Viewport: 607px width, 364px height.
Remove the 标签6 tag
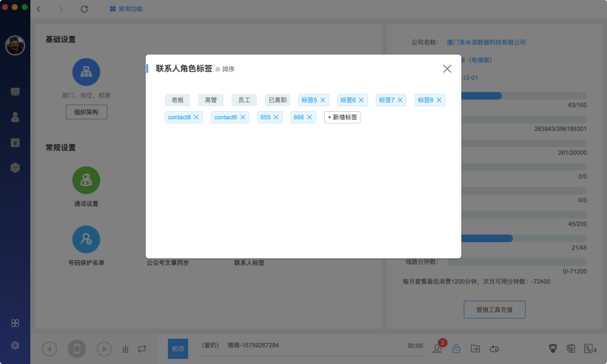[x=361, y=100]
